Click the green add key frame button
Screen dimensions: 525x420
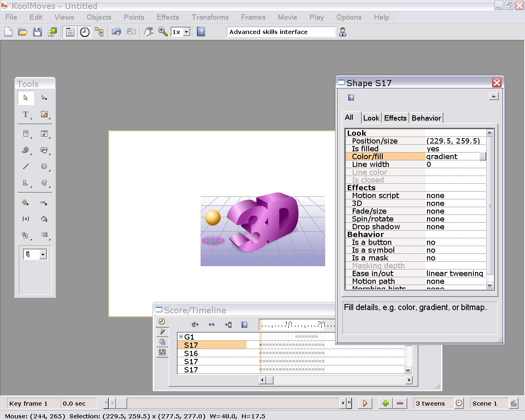tap(385, 403)
